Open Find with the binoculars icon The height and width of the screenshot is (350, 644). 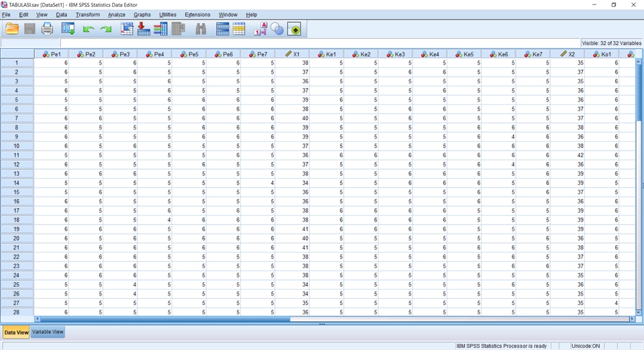click(201, 29)
